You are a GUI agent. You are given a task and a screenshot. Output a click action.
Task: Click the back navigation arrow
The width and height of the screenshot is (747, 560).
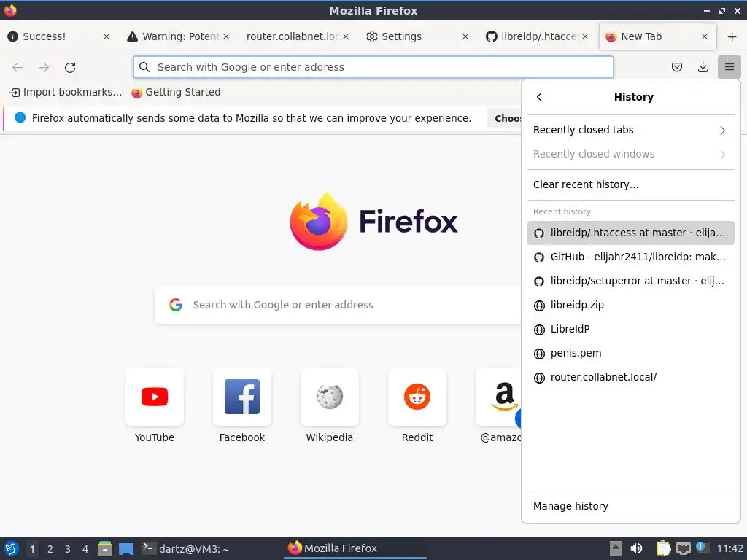(18, 68)
